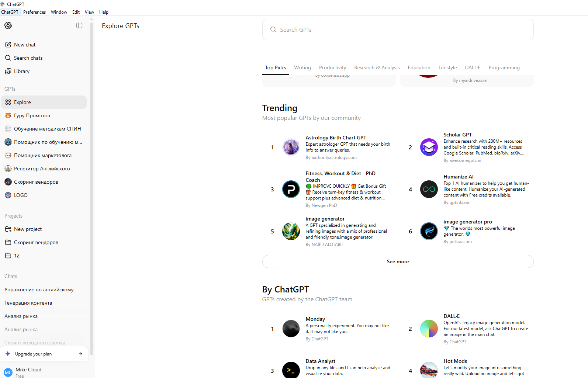The width and height of the screenshot is (588, 378).
Task: Click the See more button under Trending
Action: (x=398, y=261)
